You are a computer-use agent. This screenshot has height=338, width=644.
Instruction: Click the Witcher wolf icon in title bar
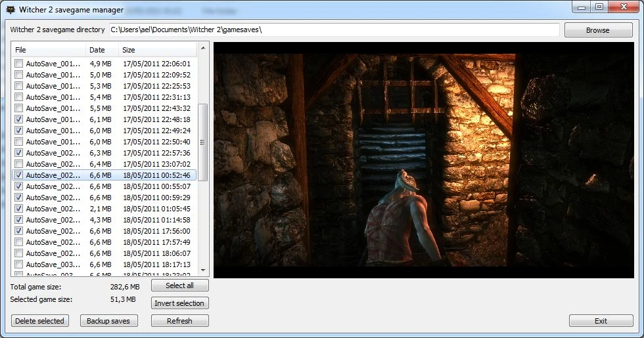pyautogui.click(x=11, y=10)
